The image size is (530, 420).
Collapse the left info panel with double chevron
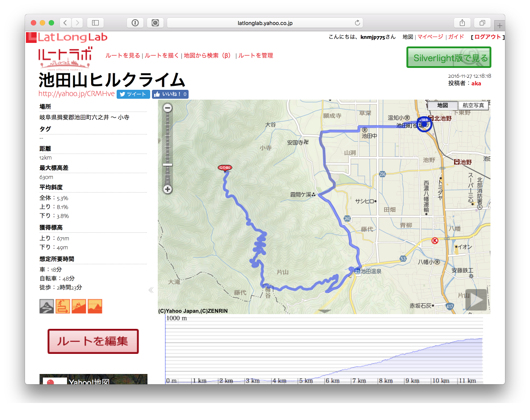[151, 290]
